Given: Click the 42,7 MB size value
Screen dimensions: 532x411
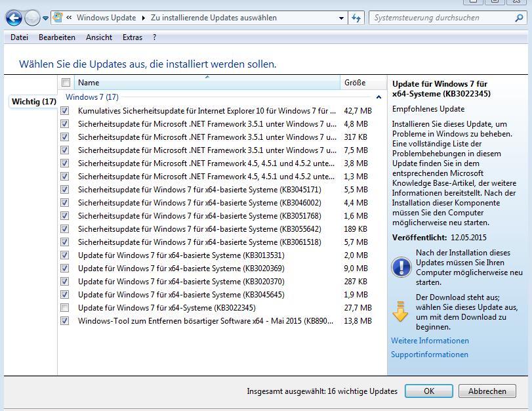Looking at the screenshot, I should (x=358, y=111).
